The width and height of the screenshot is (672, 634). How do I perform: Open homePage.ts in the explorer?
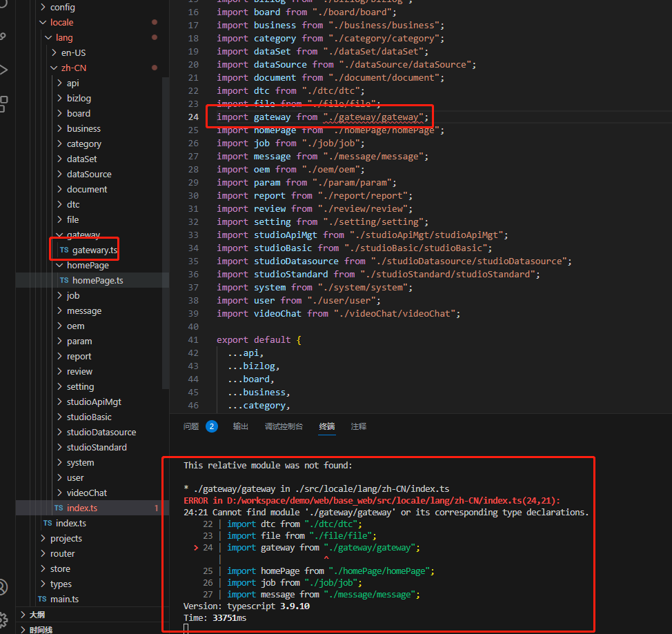(98, 280)
